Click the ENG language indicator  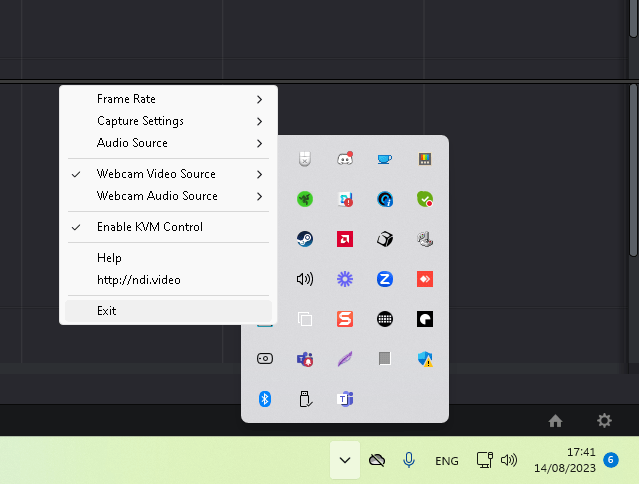(447, 461)
